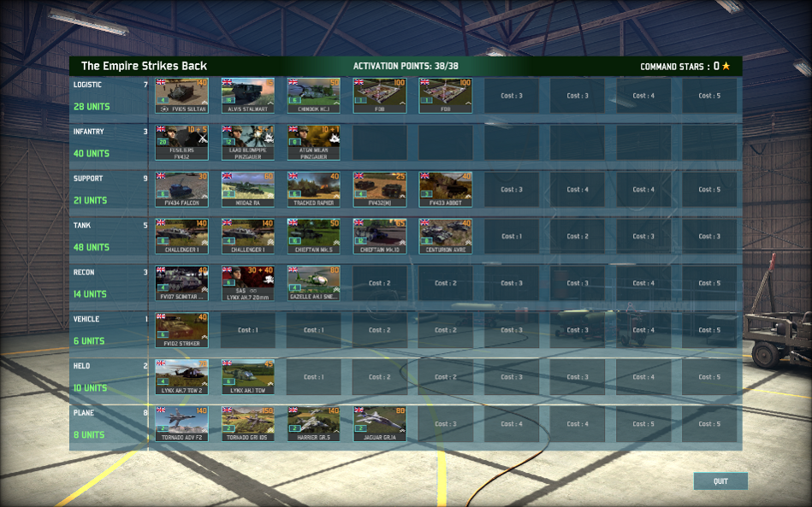
Task: Pick the Alvis Stalwart supply truck card
Action: (x=247, y=96)
